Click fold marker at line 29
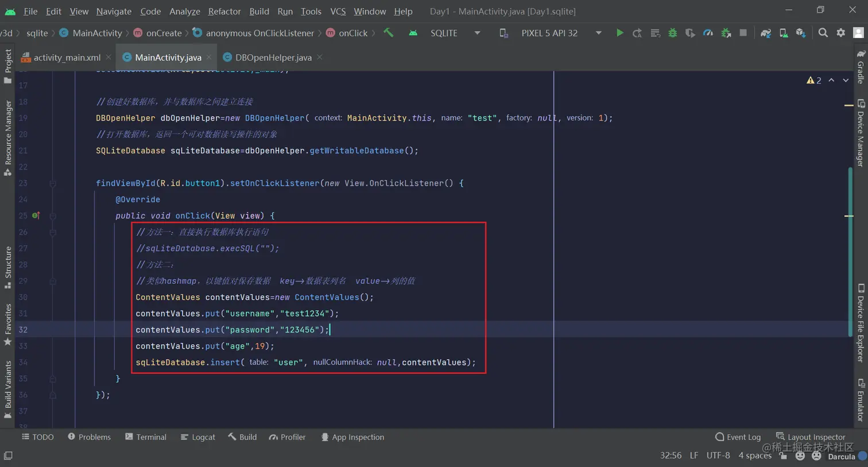 click(x=52, y=281)
